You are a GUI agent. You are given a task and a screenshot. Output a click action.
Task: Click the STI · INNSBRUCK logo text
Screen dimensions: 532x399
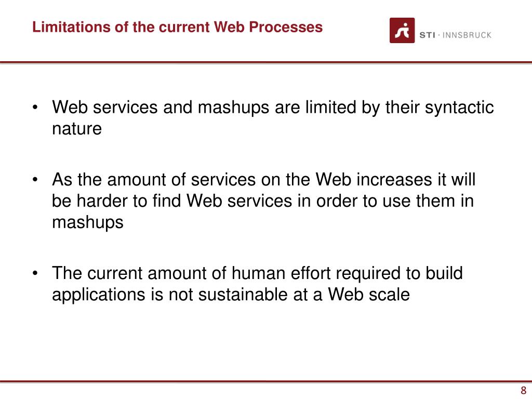tap(455, 35)
